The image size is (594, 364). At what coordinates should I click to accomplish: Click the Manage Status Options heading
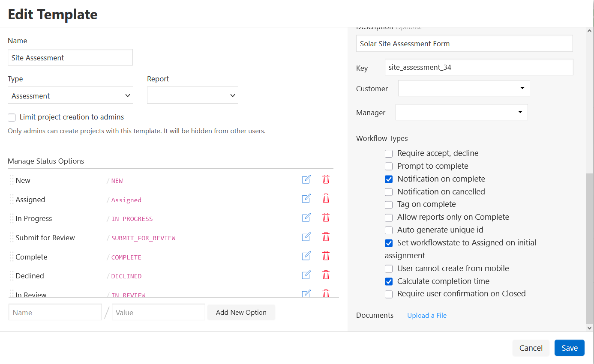[46, 161]
